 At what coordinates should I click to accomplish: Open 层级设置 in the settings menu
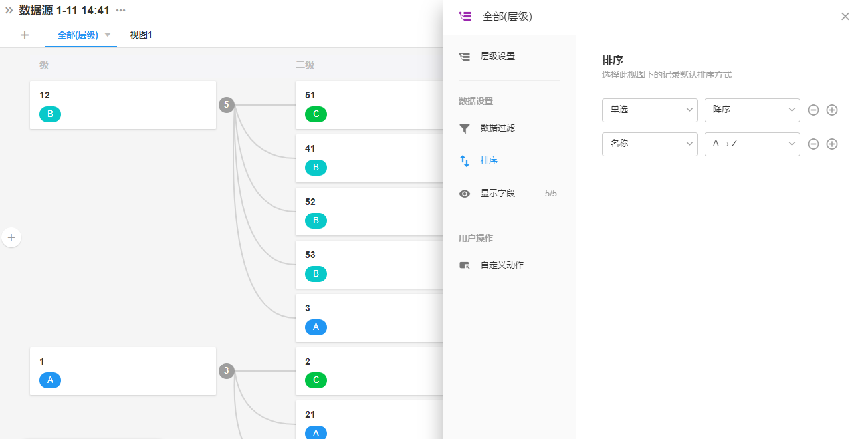[497, 57]
